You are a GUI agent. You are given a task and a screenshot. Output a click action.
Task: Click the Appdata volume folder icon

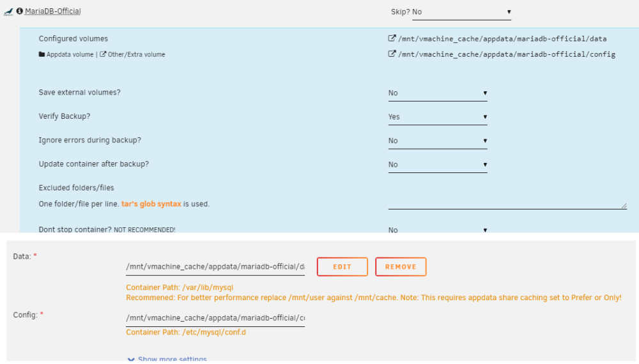click(42, 54)
